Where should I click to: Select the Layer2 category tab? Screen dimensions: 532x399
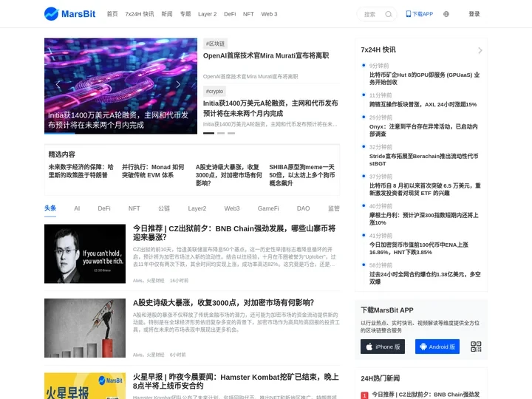(x=197, y=208)
